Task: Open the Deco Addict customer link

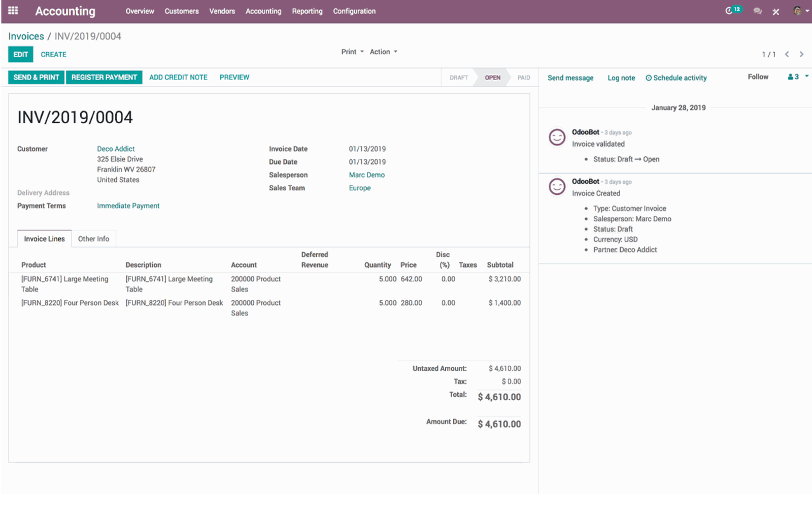Action: pyautogui.click(x=116, y=149)
